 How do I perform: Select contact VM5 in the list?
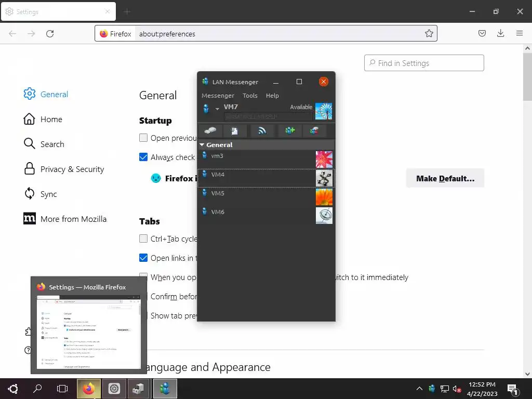coord(266,196)
